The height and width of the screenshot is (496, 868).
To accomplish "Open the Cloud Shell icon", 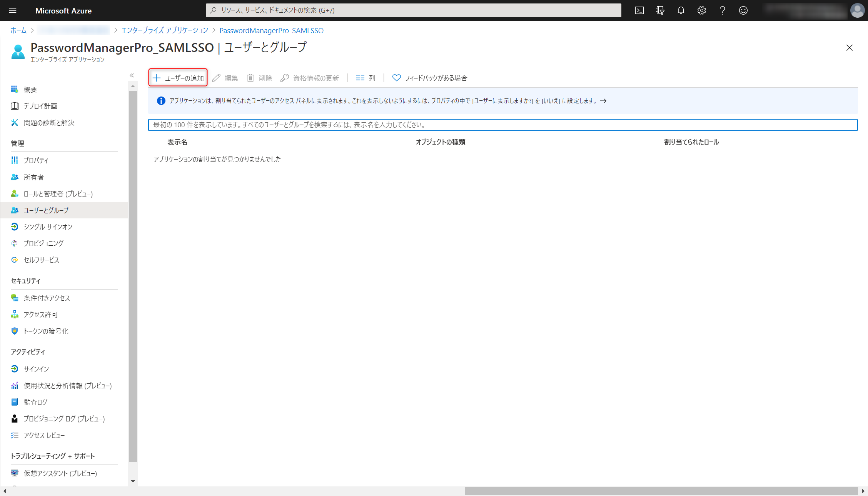I will coord(639,10).
